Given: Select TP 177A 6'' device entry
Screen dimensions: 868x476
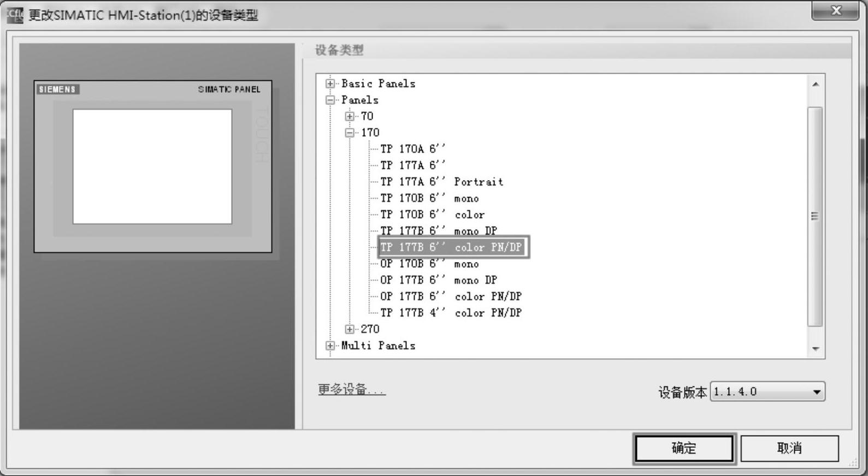Looking at the screenshot, I should [x=413, y=165].
